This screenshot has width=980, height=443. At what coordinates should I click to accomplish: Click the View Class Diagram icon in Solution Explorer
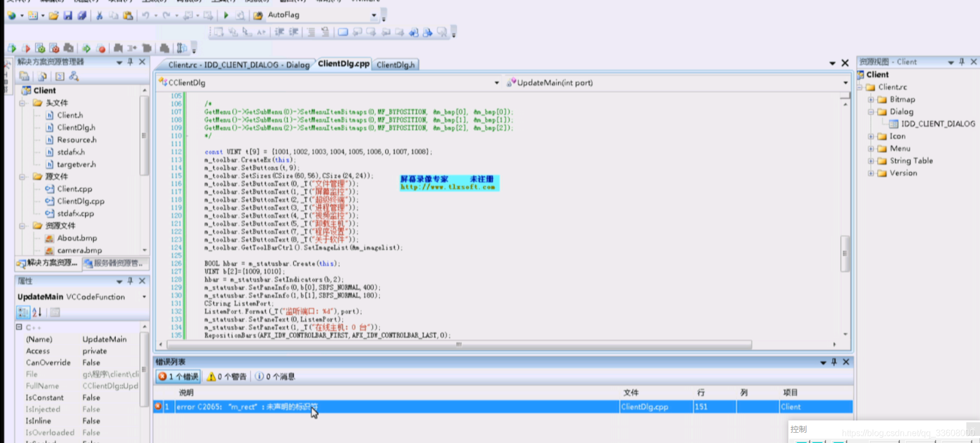[x=74, y=76]
